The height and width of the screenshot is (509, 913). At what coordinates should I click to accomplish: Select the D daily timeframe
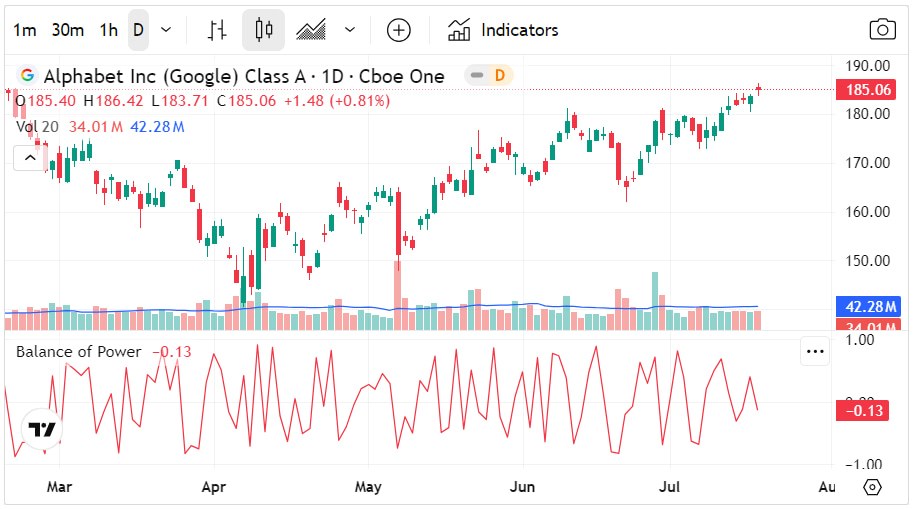point(138,30)
